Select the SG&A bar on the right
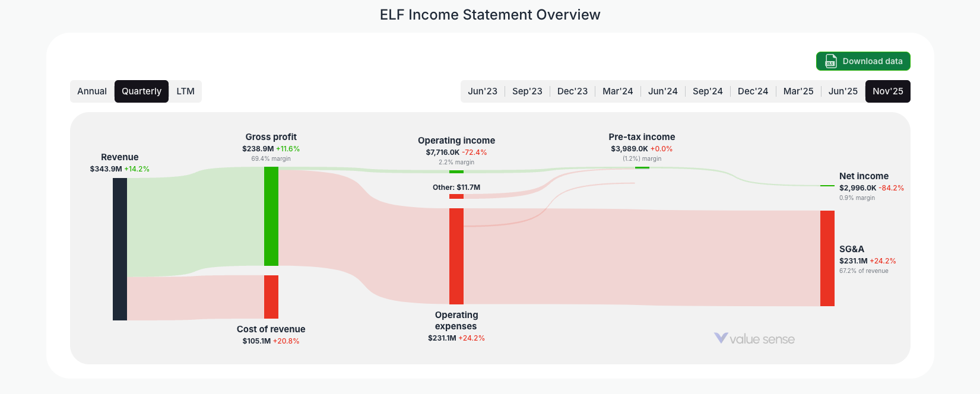This screenshot has width=980, height=394. [826, 258]
